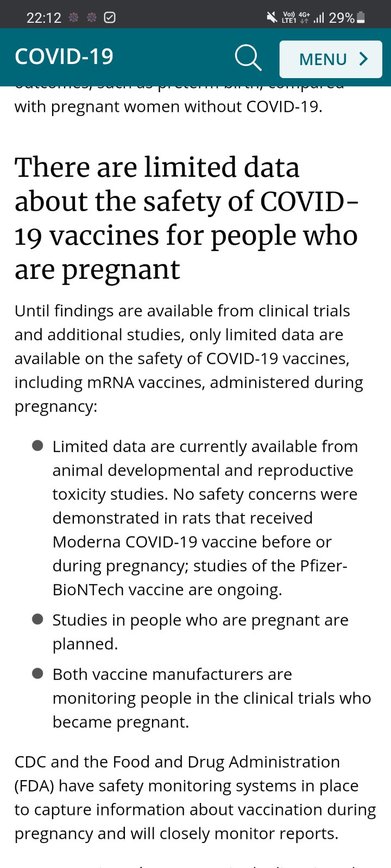Click the paragraph starting 'CDC and the Food'
This screenshot has height=868, width=391.
(x=195, y=797)
